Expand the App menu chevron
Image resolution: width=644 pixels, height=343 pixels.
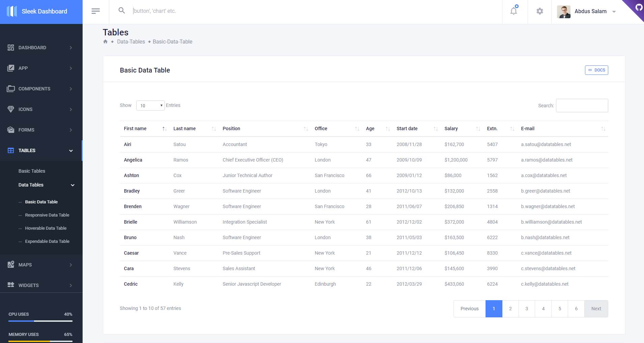(x=71, y=68)
